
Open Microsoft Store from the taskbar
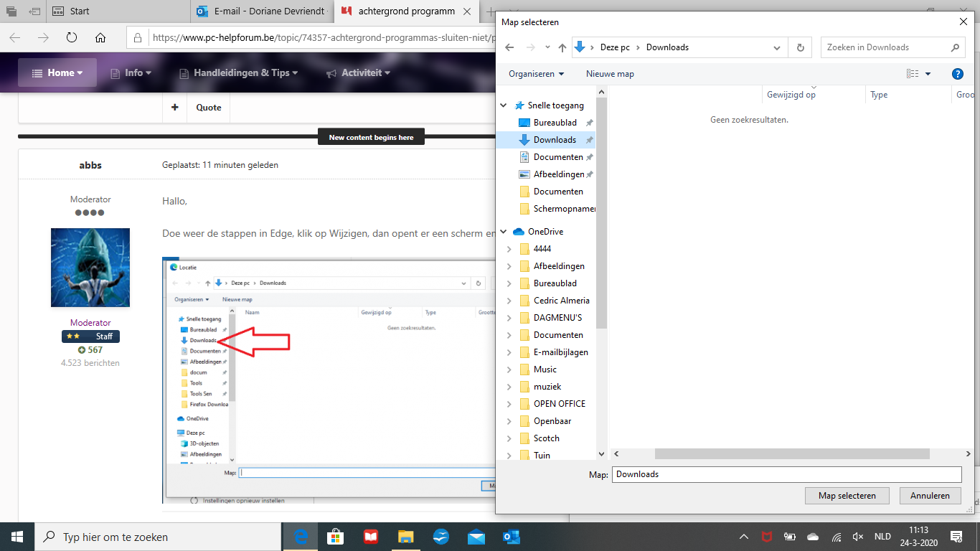[336, 537]
